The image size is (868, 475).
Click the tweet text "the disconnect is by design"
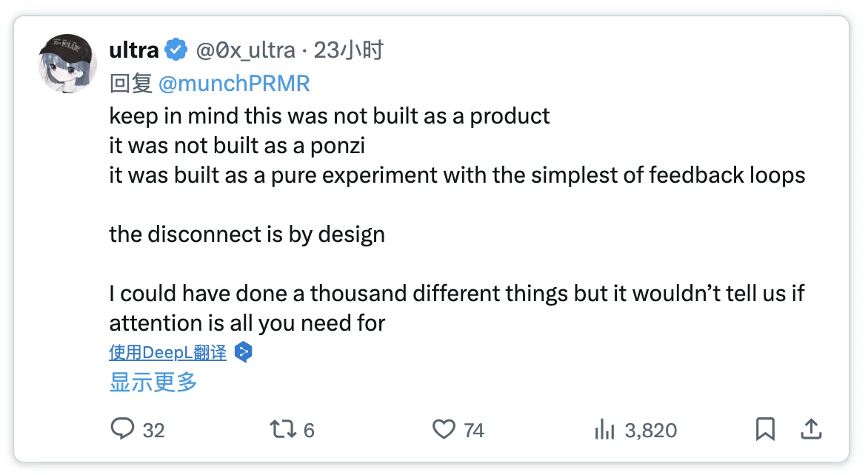(247, 235)
